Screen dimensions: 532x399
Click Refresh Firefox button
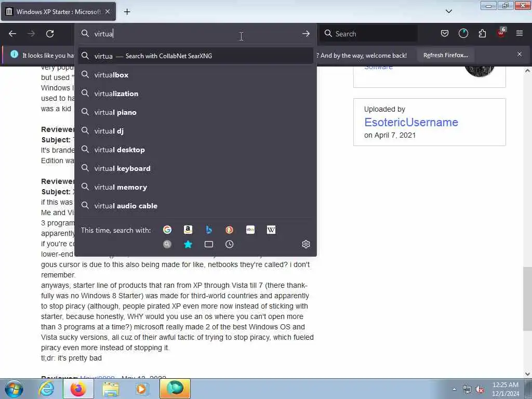click(445, 55)
